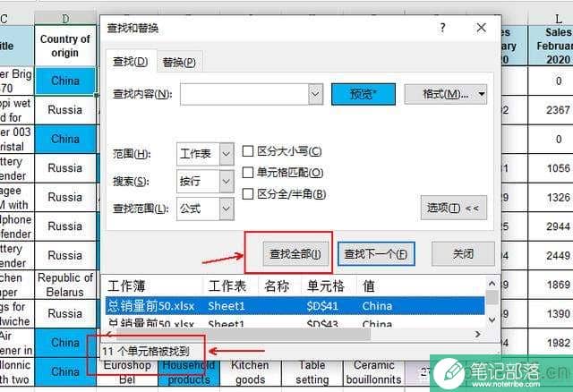Click the 'Household products' highlighted cell
Viewport: 573px width, 392px height.
tap(189, 372)
